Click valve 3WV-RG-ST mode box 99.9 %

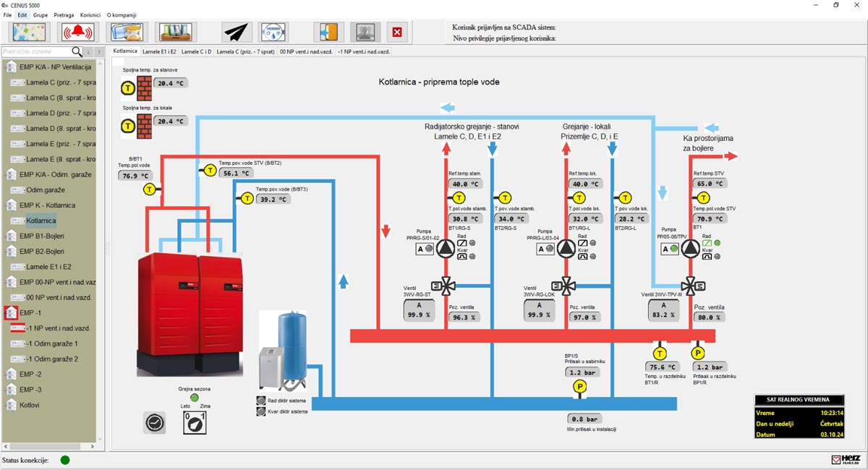tap(418, 310)
